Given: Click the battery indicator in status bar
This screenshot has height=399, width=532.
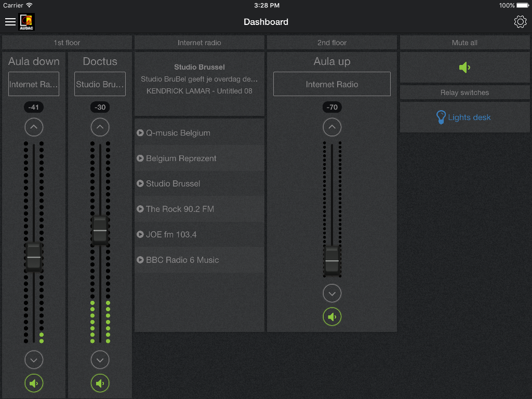Looking at the screenshot, I should 523,5.
